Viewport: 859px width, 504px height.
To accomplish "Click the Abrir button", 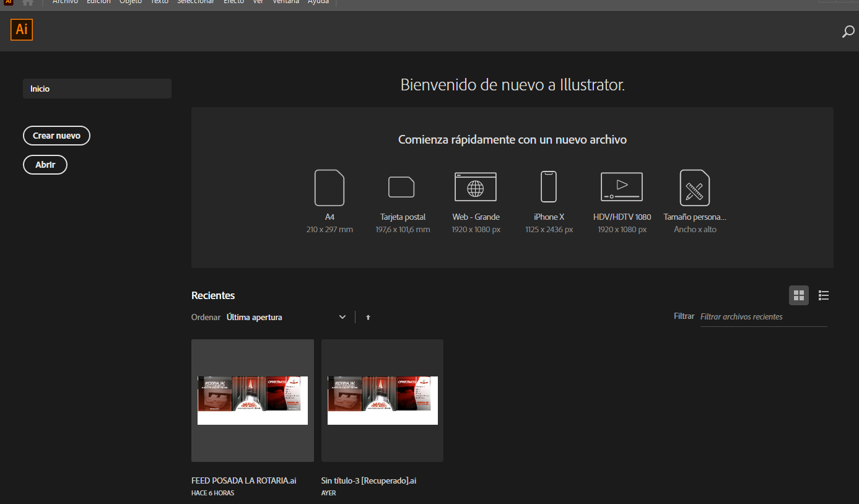I will tap(45, 165).
